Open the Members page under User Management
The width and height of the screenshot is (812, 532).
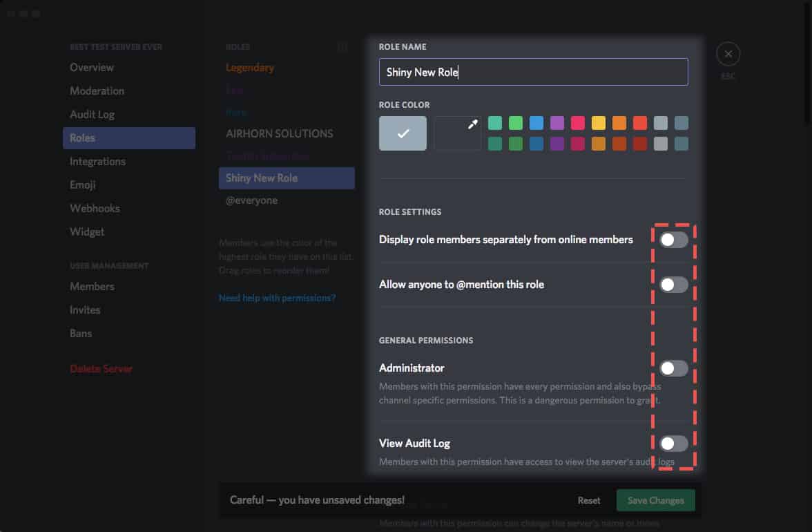(92, 286)
